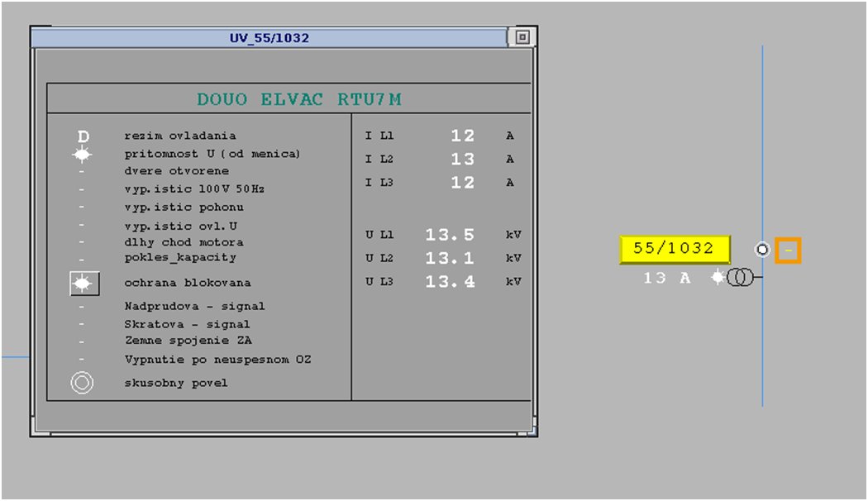The image size is (868, 501).
Task: Click the star status symbol left of the transformer
Action: click(x=718, y=278)
